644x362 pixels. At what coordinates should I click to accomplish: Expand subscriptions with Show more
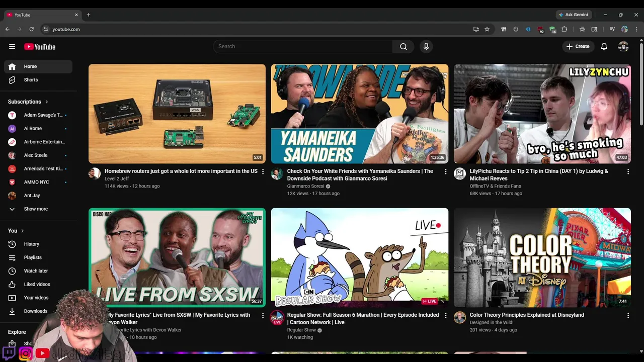point(38,209)
